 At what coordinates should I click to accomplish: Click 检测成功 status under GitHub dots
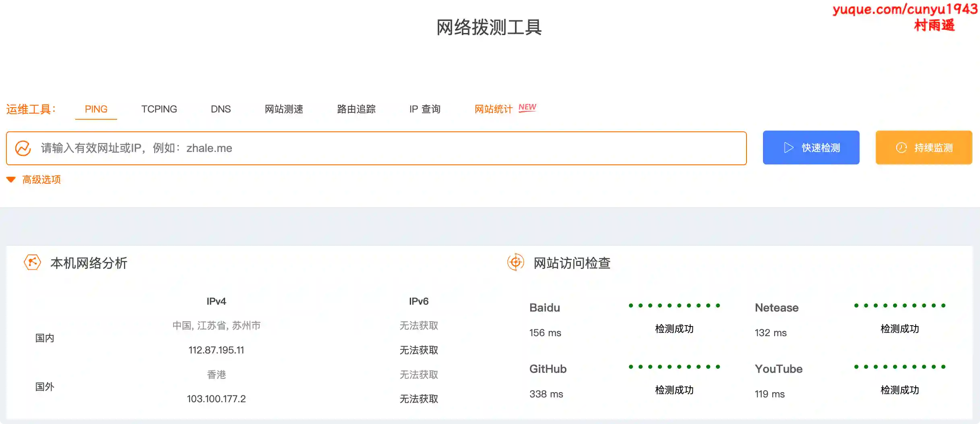674,390
